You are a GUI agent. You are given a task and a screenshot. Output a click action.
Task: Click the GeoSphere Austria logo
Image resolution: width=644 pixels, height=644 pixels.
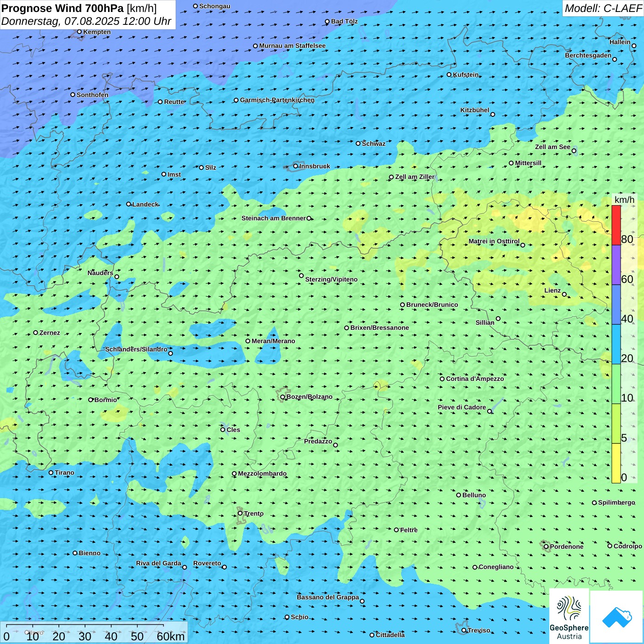click(x=569, y=615)
